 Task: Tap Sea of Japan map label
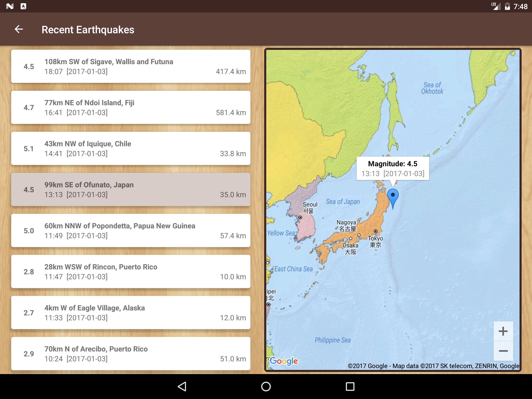(343, 202)
